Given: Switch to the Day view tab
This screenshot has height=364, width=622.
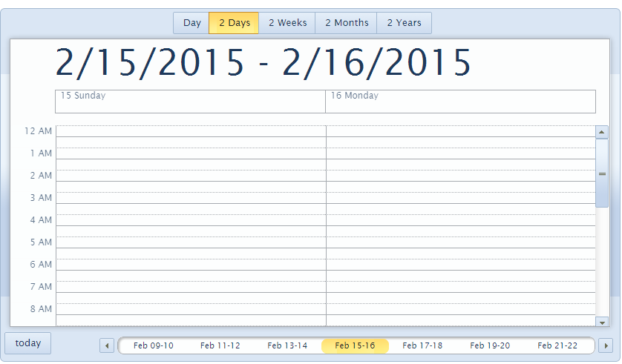Looking at the screenshot, I should 191,23.
